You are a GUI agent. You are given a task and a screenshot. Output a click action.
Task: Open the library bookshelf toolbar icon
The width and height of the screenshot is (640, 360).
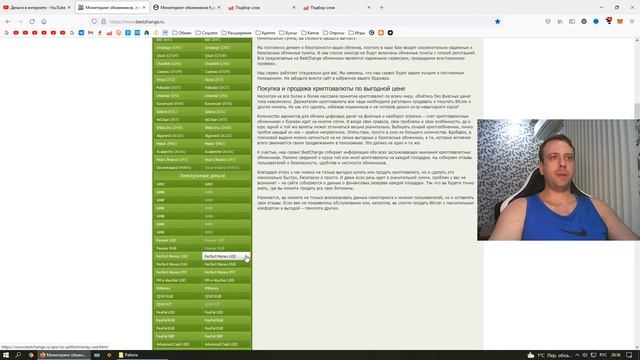point(560,21)
